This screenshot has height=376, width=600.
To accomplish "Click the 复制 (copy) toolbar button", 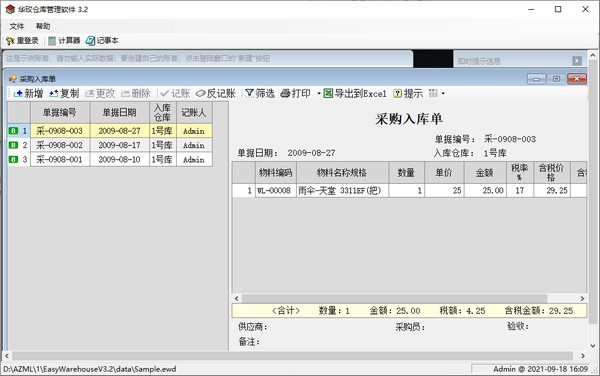I will click(x=64, y=93).
